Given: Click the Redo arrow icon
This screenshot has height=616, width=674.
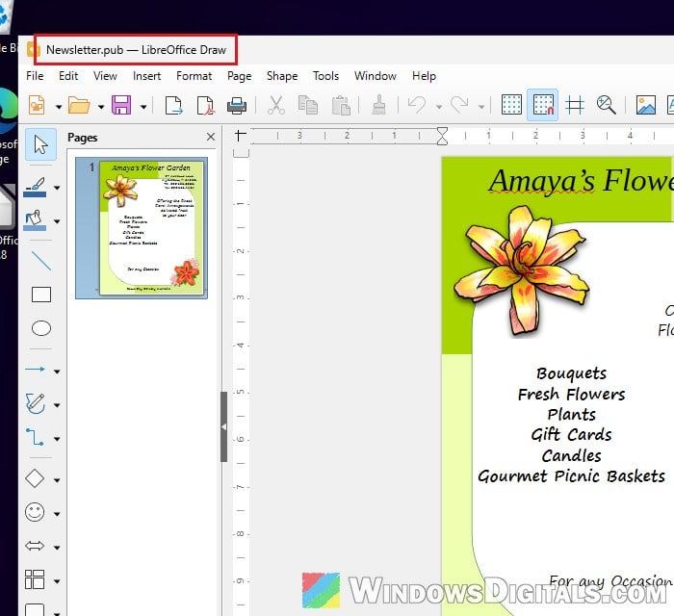Looking at the screenshot, I should click(x=459, y=105).
